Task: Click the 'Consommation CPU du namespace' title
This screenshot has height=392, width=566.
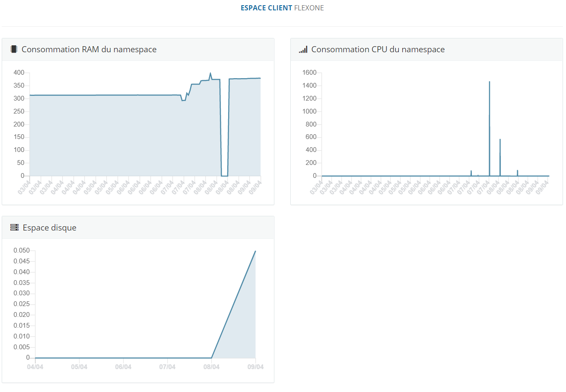Action: (x=378, y=49)
